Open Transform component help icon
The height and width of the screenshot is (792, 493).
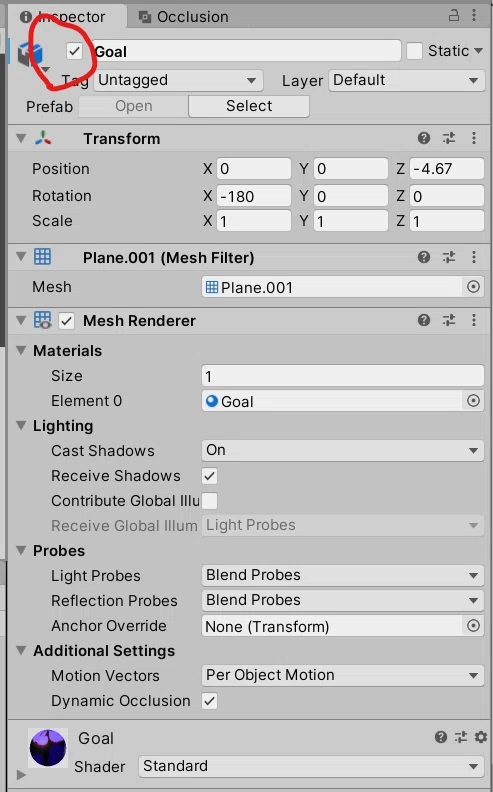[x=424, y=138]
